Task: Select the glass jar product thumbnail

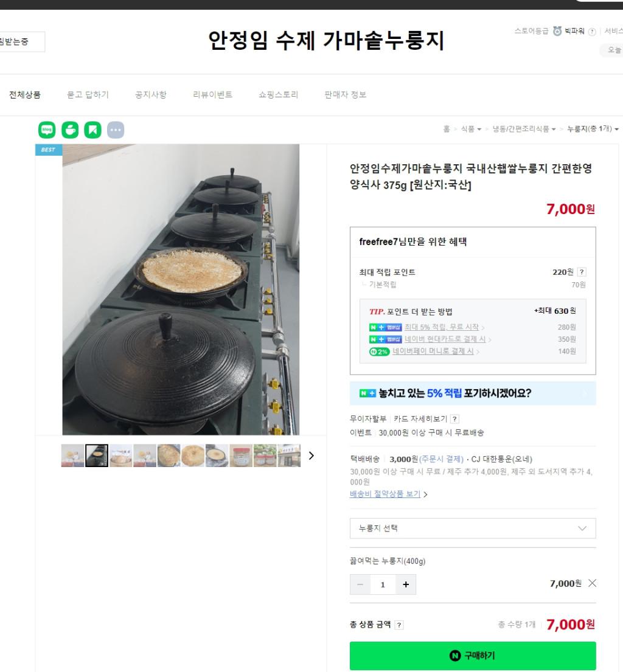Action: pyautogui.click(x=241, y=456)
